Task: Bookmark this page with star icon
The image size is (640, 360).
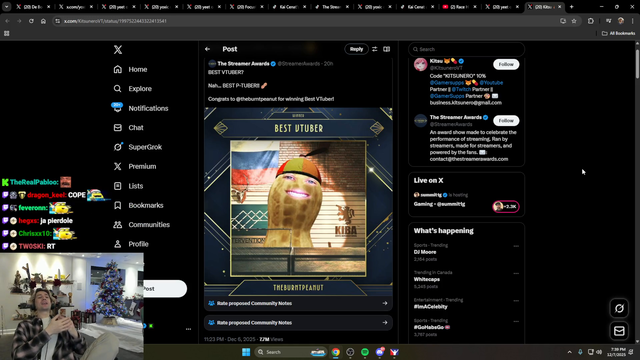Action: 574,21
